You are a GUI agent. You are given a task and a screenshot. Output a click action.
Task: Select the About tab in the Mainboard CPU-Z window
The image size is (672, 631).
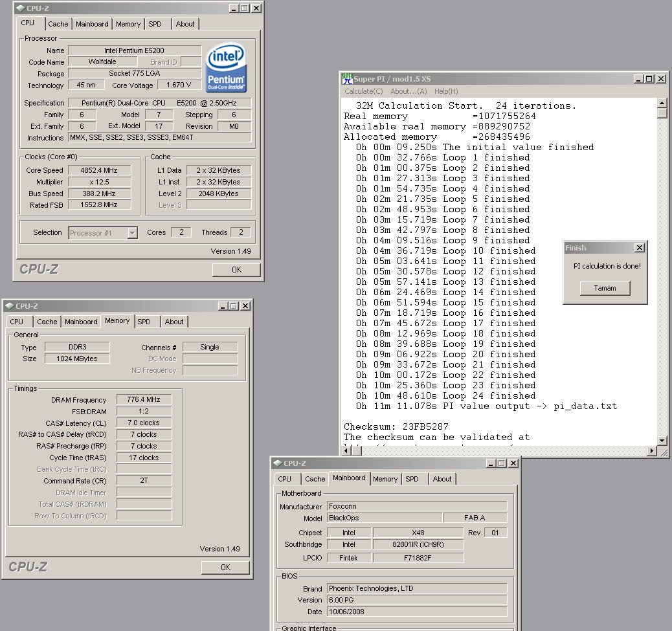(442, 479)
